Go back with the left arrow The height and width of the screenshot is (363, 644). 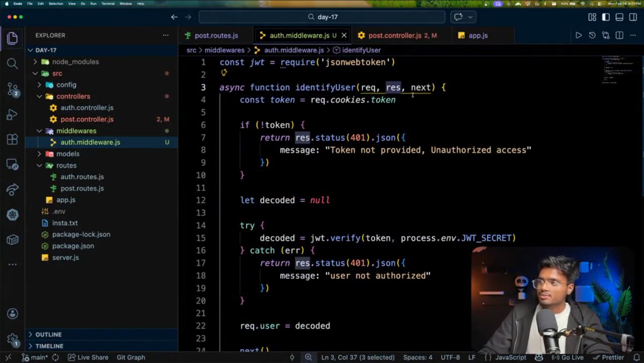pyautogui.click(x=174, y=17)
